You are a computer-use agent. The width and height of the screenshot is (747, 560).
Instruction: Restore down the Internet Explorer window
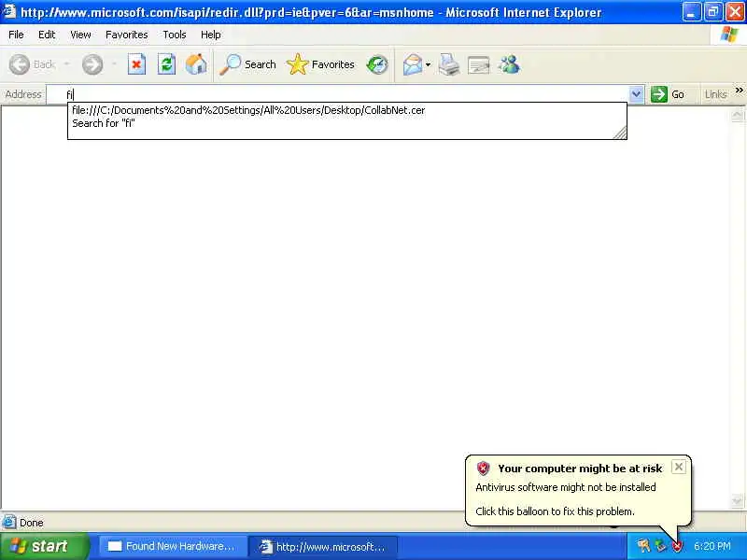pyautogui.click(x=713, y=12)
